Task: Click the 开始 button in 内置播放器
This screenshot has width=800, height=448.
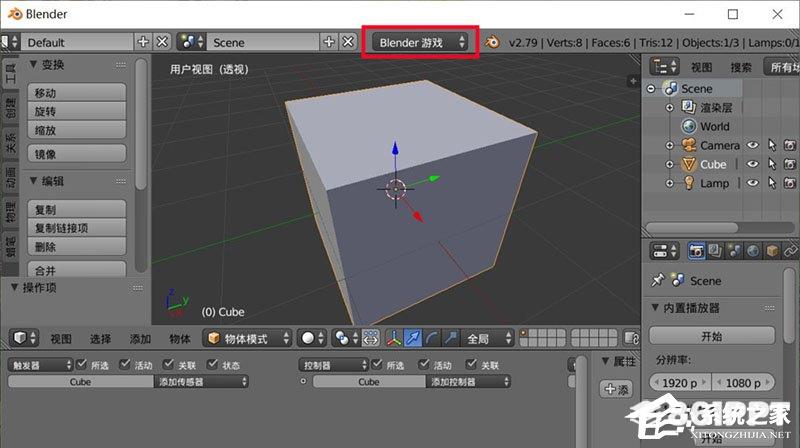Action: [x=712, y=336]
